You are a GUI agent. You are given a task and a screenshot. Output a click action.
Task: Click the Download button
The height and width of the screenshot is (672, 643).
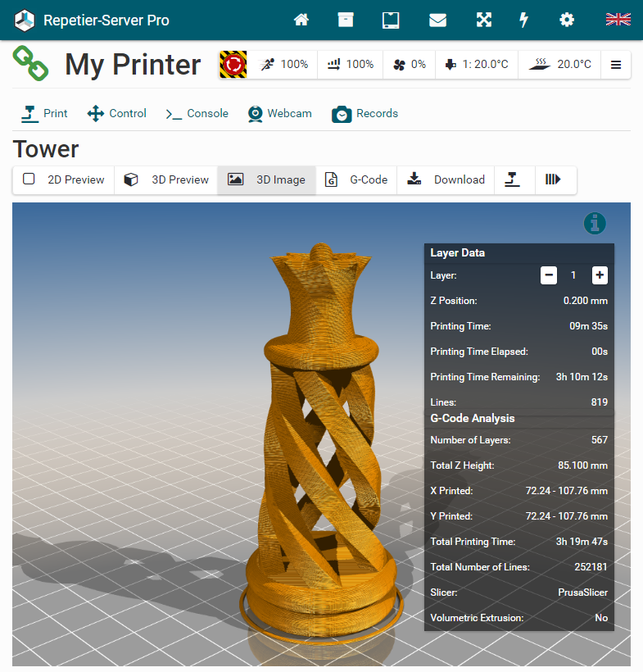[446, 179]
